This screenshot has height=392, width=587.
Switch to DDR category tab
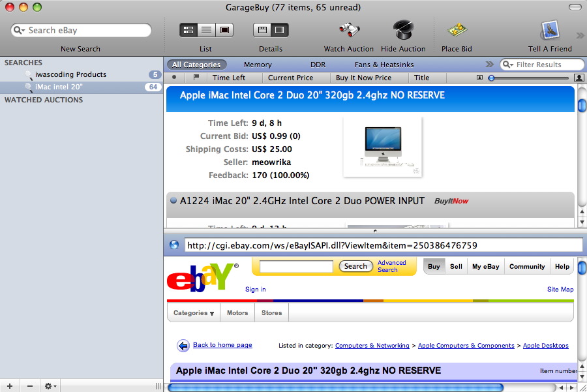318,65
